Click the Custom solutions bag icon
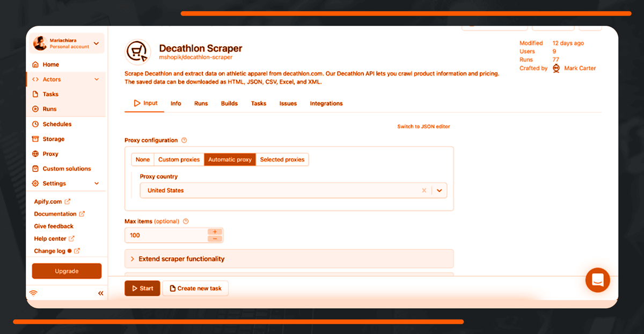644x334 pixels. click(x=35, y=169)
